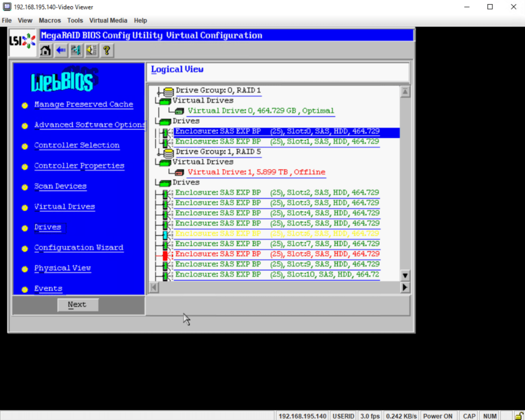Open the File menu

7,21
